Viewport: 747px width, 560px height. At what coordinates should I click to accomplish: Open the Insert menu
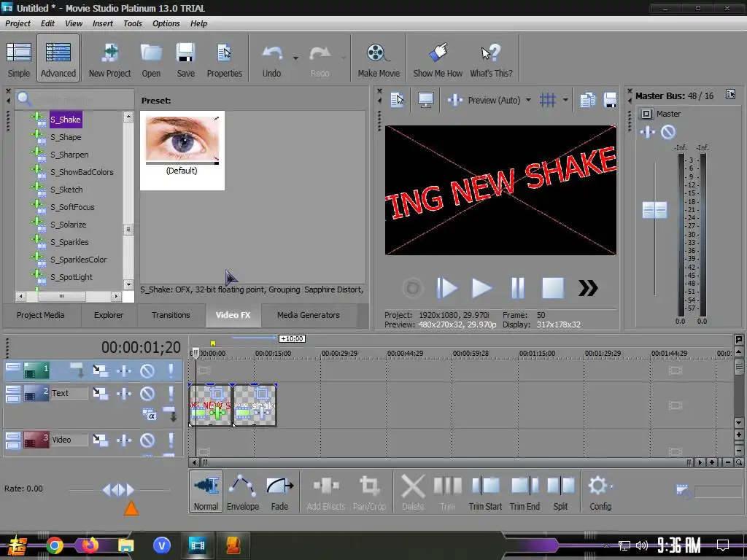coord(102,23)
